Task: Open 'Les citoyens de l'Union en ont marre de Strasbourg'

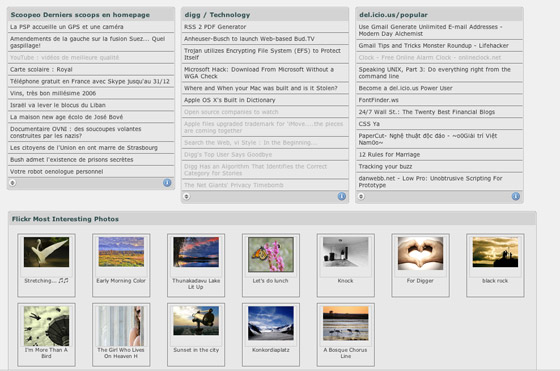Action: (84, 147)
